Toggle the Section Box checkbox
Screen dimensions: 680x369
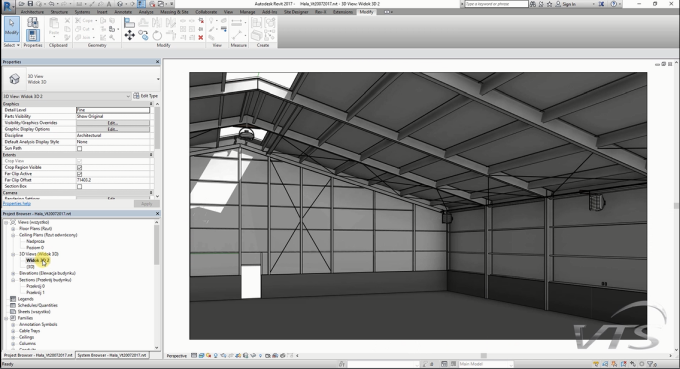79,186
